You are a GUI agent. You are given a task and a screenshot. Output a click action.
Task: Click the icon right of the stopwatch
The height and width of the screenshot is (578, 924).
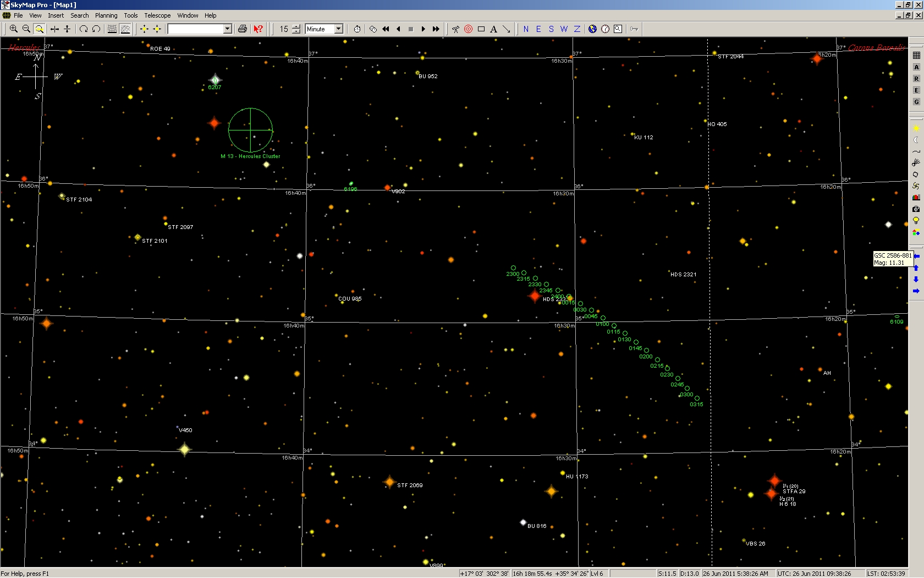pos(373,29)
